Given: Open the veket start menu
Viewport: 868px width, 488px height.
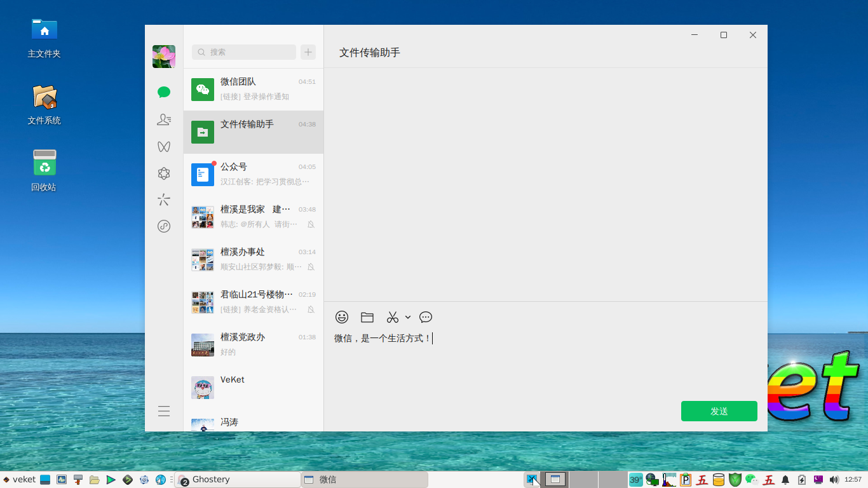Looking at the screenshot, I should (19, 480).
